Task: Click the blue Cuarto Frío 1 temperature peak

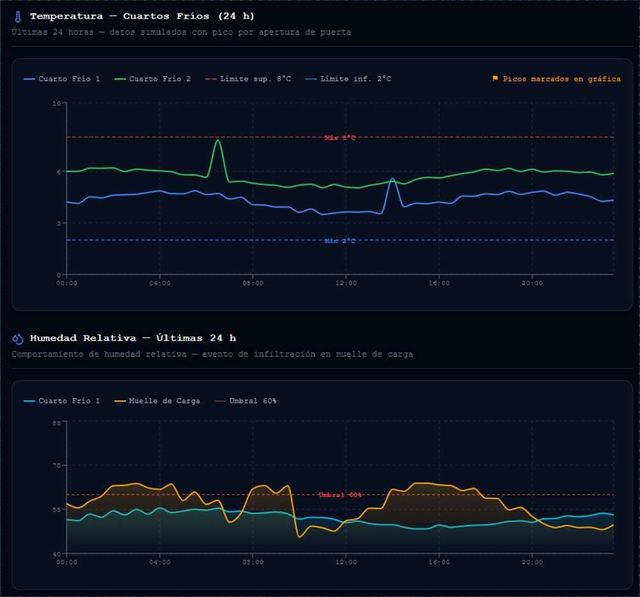Action: click(392, 179)
